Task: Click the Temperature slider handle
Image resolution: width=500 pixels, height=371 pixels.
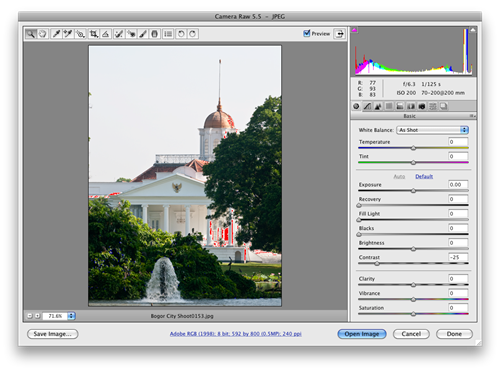Action: click(x=413, y=148)
